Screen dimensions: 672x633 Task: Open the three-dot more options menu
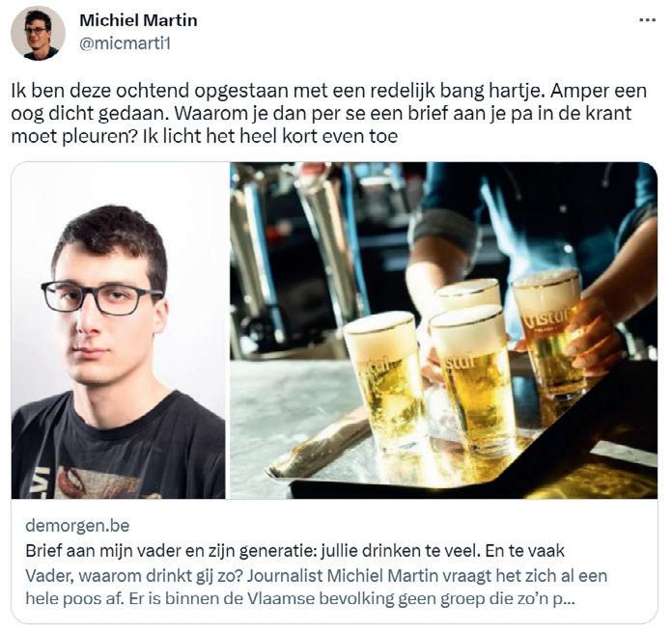tap(647, 20)
